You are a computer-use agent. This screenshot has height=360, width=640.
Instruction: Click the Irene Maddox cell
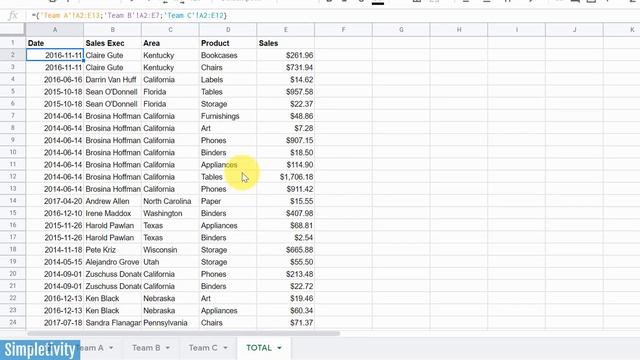pos(113,213)
